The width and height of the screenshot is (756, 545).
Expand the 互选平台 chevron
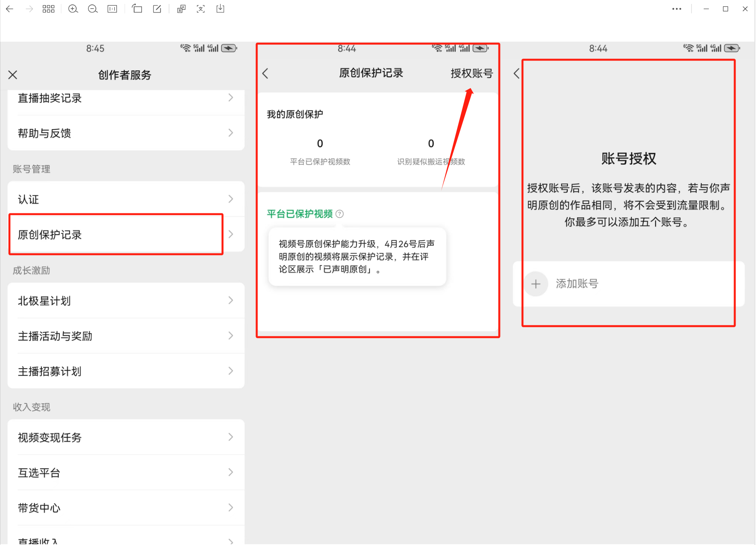(231, 472)
